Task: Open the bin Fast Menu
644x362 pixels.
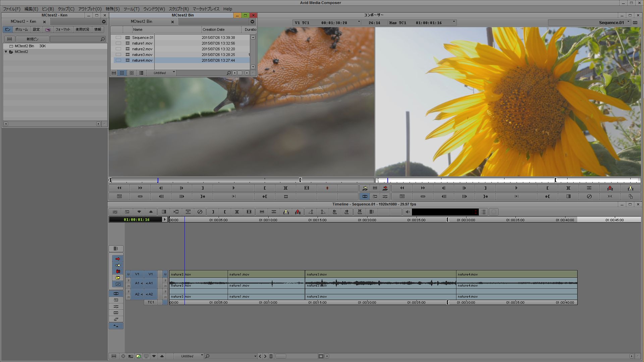Action: pos(114,73)
